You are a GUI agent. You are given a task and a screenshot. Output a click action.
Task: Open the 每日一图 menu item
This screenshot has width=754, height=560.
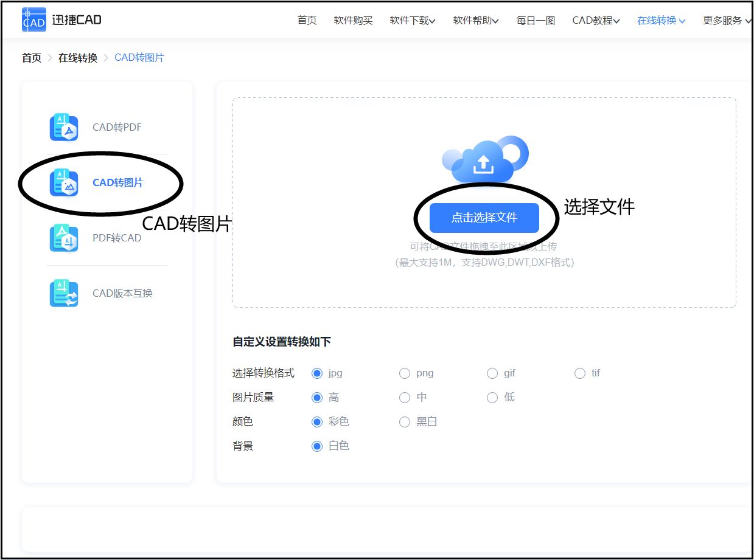pos(534,20)
